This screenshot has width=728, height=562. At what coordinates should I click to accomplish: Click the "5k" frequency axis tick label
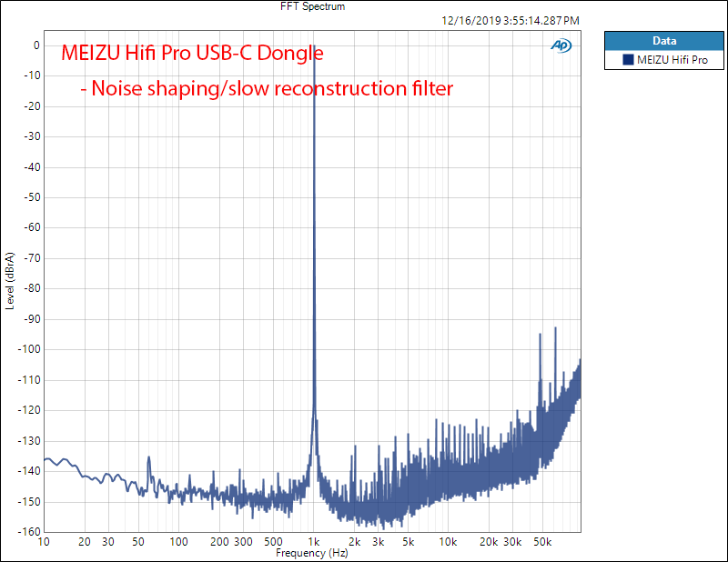[x=408, y=542]
